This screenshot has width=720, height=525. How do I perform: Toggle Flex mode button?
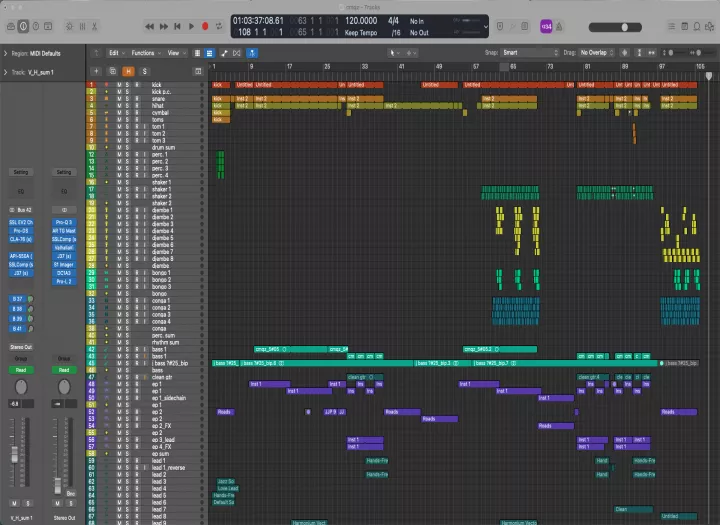coord(236,53)
